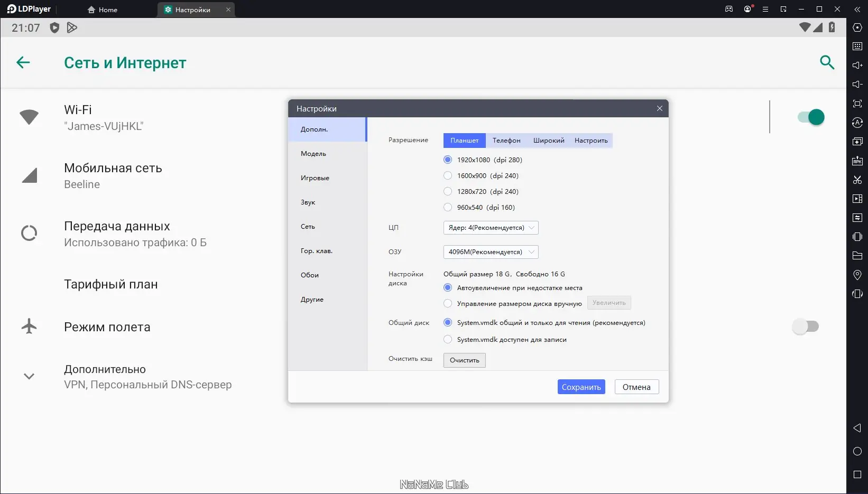Open the shared folder icon

pyautogui.click(x=857, y=256)
